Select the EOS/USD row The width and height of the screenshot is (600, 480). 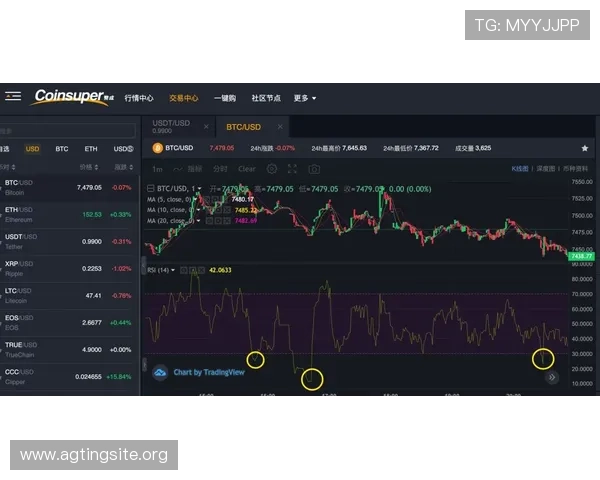69,323
